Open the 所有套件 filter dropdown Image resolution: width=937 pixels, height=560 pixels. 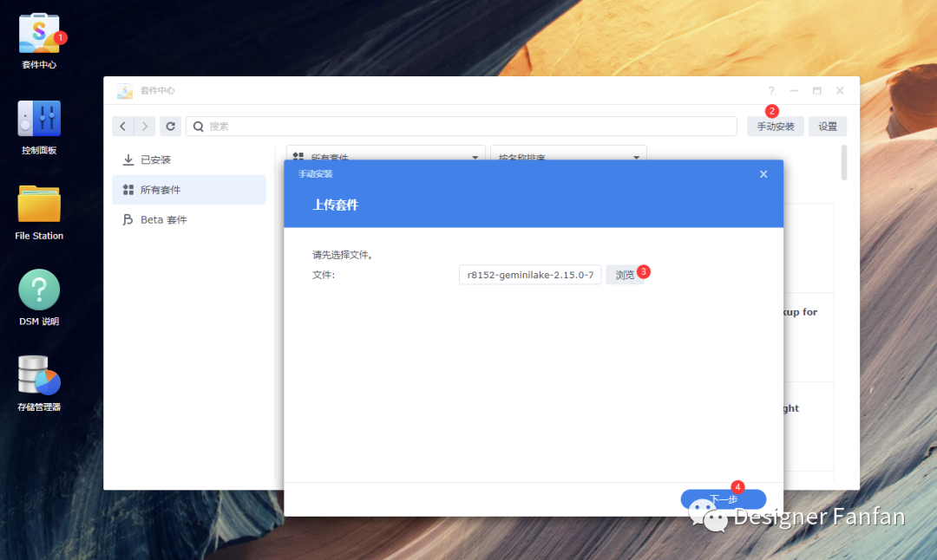pyautogui.click(x=385, y=157)
